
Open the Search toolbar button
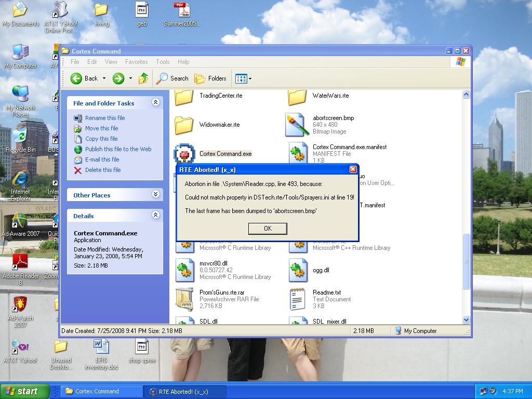pyautogui.click(x=173, y=78)
